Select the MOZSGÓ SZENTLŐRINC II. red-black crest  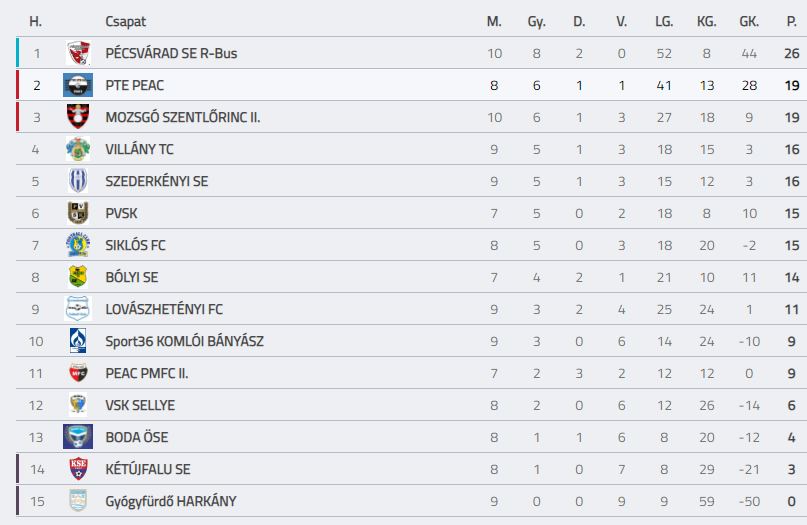click(78, 117)
